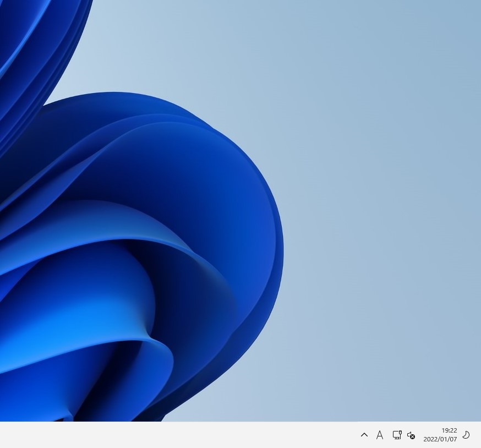Open the focus assist moon icon
The width and height of the screenshot is (481, 448).
[x=466, y=435]
